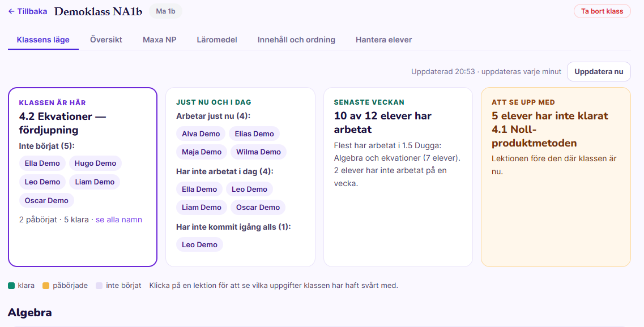Viewport: 644px width, 327px height.
Task: Select Elias Demo chip
Action: 254,134
